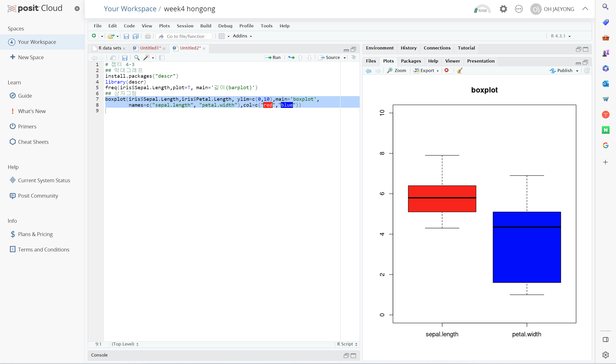Click the red color preview in code
The image size is (616, 364).
[268, 105]
